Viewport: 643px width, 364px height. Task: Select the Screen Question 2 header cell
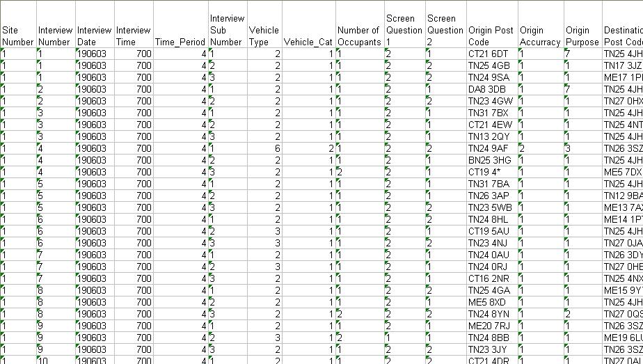[446, 24]
